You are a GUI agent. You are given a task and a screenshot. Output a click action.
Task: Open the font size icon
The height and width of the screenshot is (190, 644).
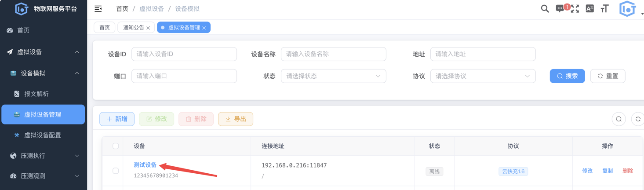coord(605,9)
